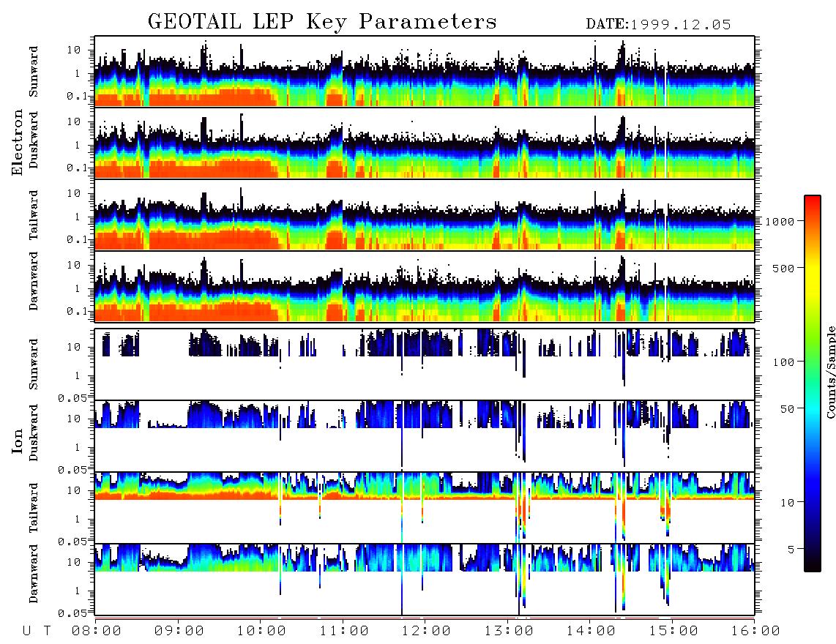Click the "10" colorbar tick label
The height and width of the screenshot is (644, 836).
click(x=787, y=503)
